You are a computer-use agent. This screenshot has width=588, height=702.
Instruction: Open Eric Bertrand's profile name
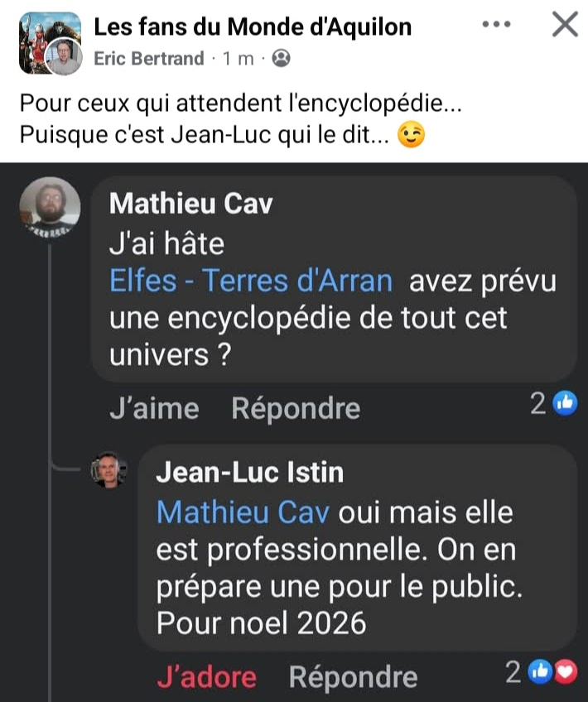point(149,58)
